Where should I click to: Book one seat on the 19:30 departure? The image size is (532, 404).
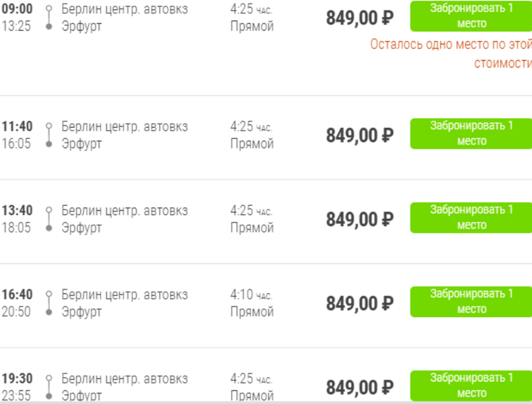pyautogui.click(x=471, y=385)
